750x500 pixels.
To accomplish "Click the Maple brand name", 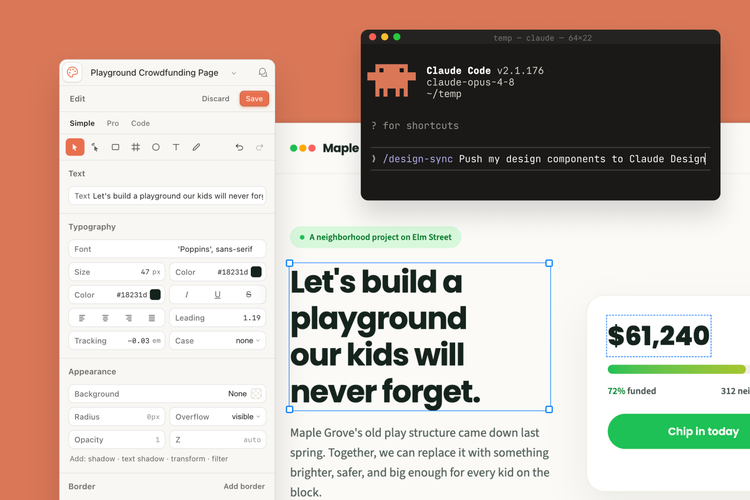I will coord(341,148).
